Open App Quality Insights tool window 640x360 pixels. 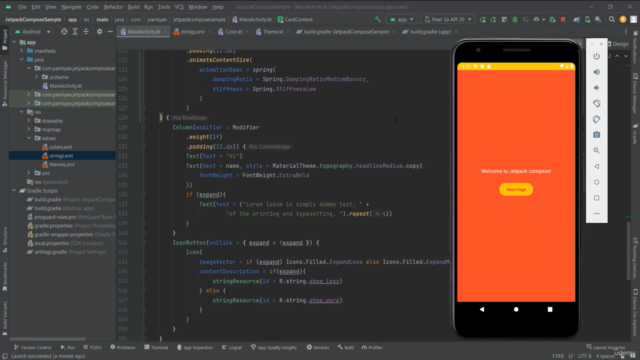tap(273, 347)
